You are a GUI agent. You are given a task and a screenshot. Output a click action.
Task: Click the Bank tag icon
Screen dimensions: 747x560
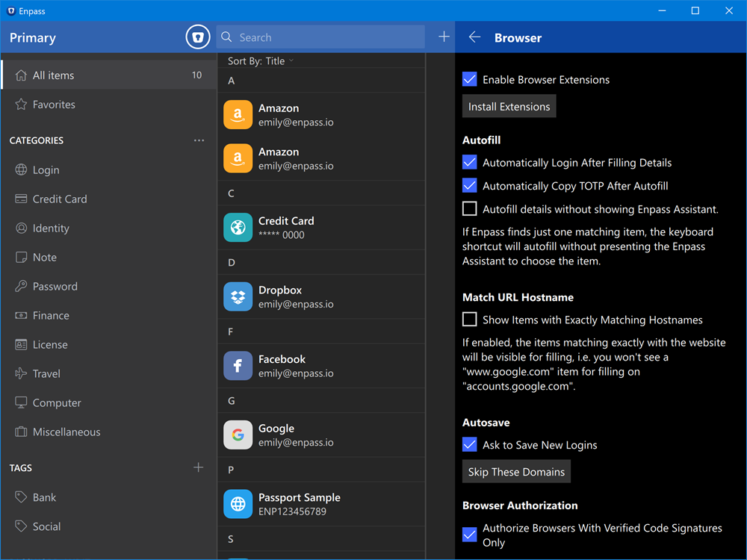21,497
